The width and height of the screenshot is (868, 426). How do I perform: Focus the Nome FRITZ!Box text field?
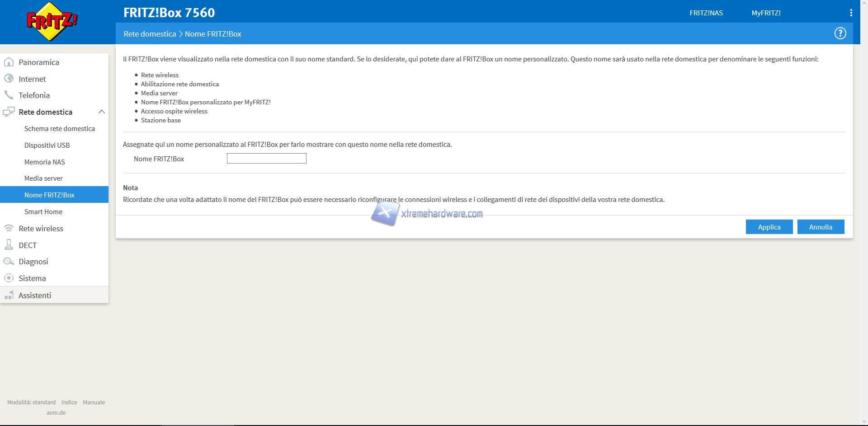point(266,159)
